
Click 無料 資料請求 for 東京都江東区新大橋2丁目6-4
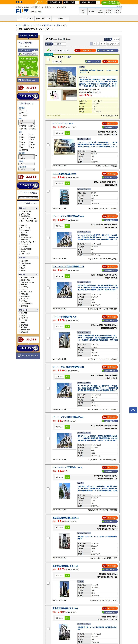pyautogui.click(x=110, y=518)
